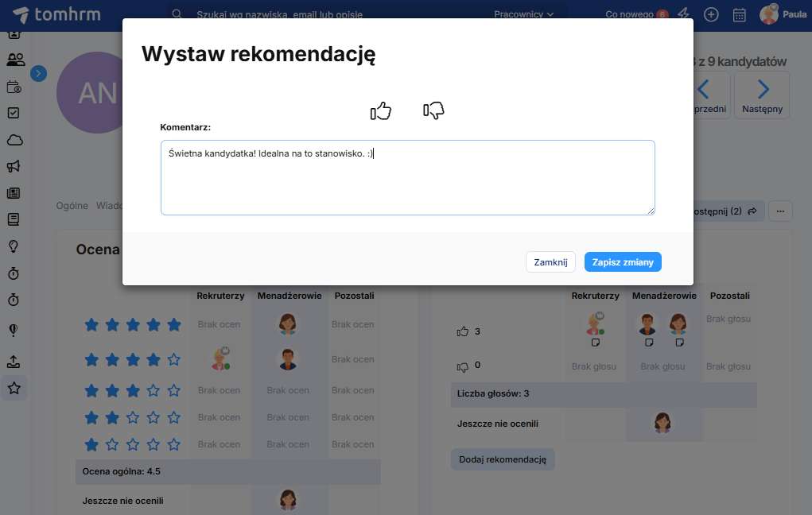
Task: Open the lightbulb ideas sidebar icon
Action: click(14, 246)
